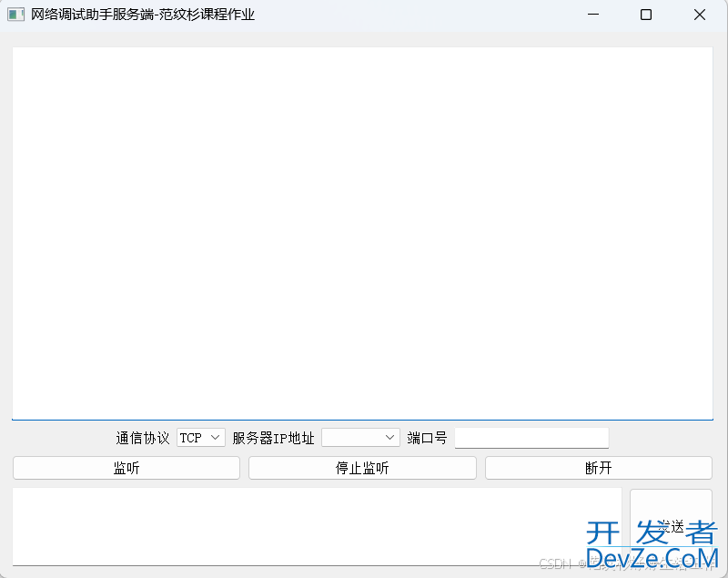This screenshot has height=578, width=728.
Task: Click the 端口号 label text
Action: pyautogui.click(x=427, y=438)
